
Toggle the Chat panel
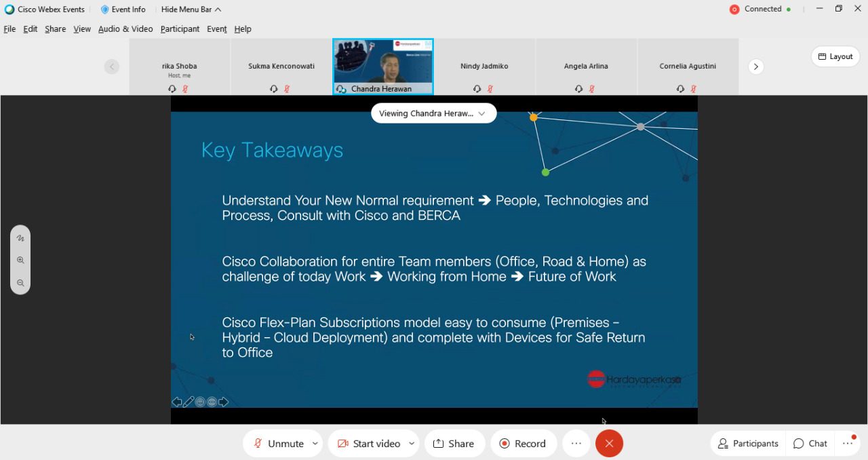pos(810,444)
